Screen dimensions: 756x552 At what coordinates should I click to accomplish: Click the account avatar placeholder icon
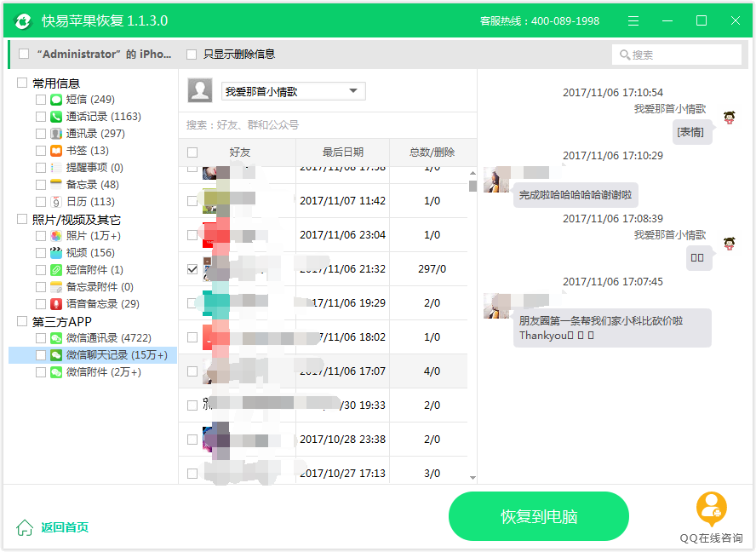[x=199, y=90]
